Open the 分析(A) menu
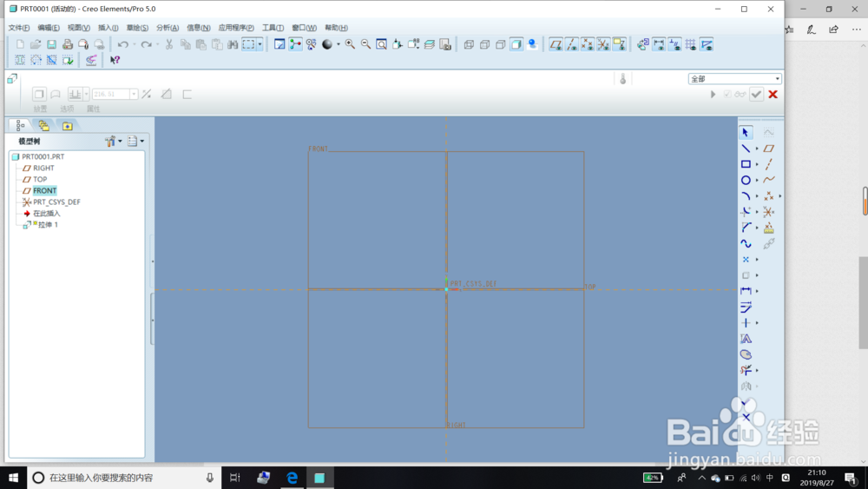This screenshot has height=489, width=868. pyautogui.click(x=168, y=28)
